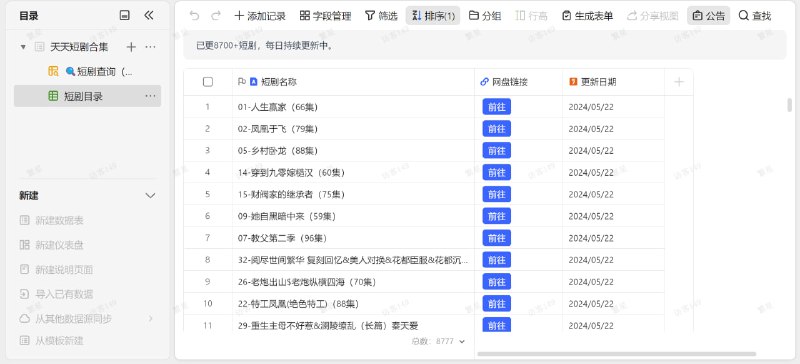The image size is (800, 364).
Task: Click the redo arrow icon
Action: [216, 16]
